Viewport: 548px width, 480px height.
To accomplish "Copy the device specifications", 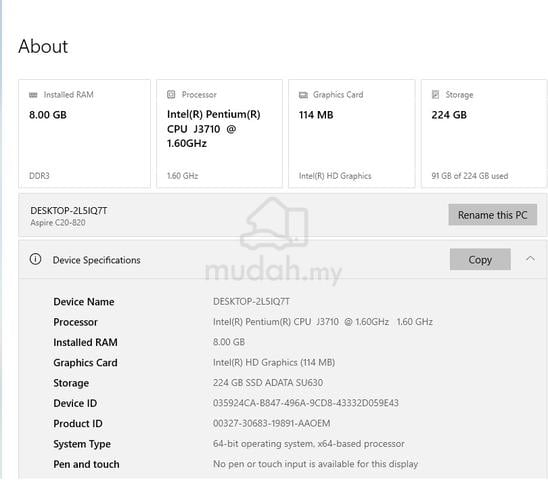I will click(480, 259).
